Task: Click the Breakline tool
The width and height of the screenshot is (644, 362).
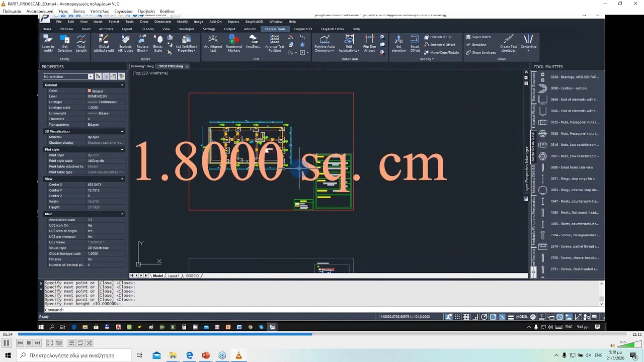Action: (476, 45)
